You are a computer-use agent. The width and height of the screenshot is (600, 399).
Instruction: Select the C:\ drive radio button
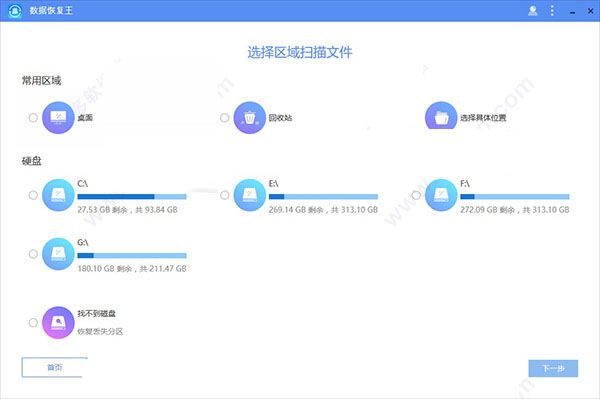tap(33, 195)
